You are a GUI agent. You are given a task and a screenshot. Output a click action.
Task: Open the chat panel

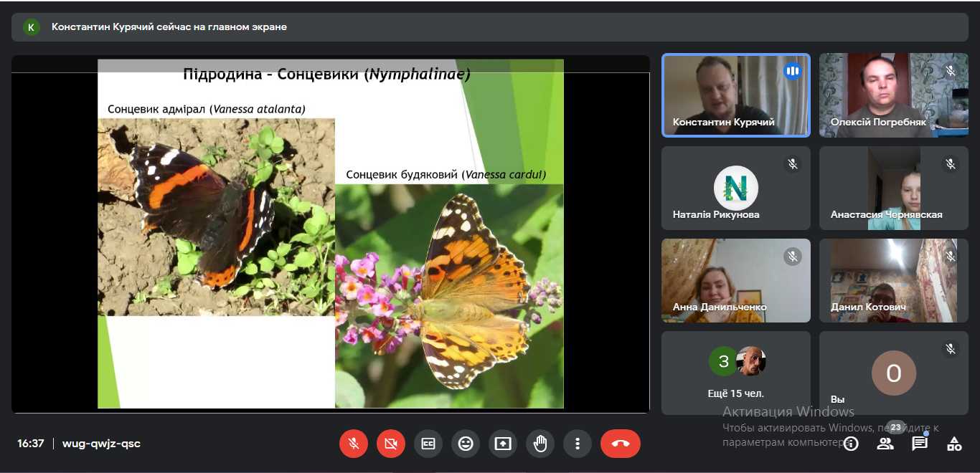click(920, 444)
